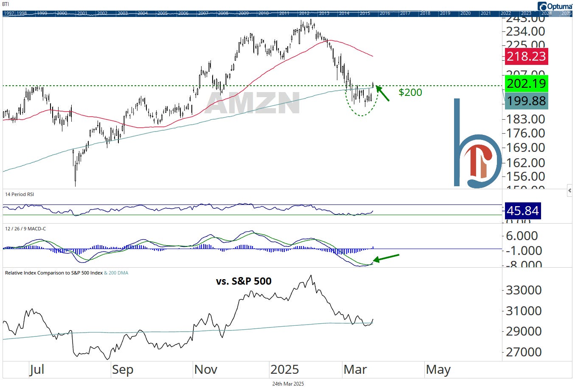Viewport: 575px width, 392px height.
Task: Click 33000 on the relative index axis
Action: [x=524, y=290]
